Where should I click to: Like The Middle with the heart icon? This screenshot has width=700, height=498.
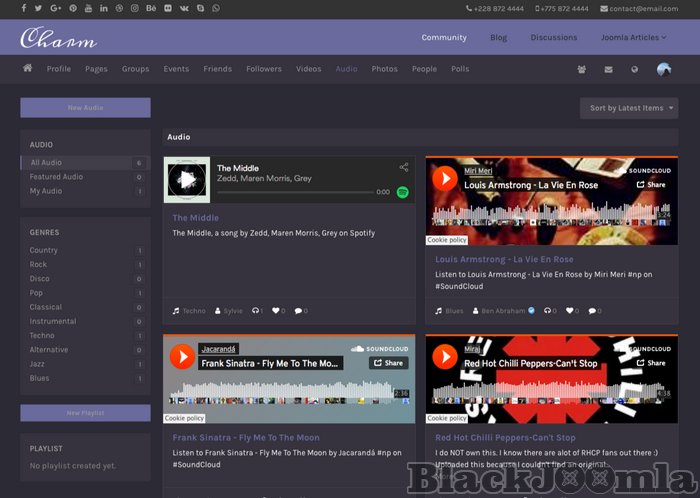click(x=274, y=311)
